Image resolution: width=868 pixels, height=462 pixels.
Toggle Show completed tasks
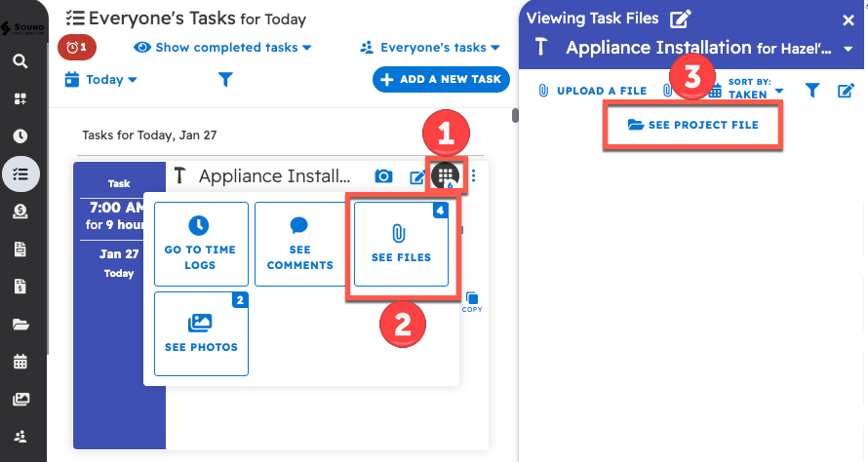pyautogui.click(x=223, y=47)
